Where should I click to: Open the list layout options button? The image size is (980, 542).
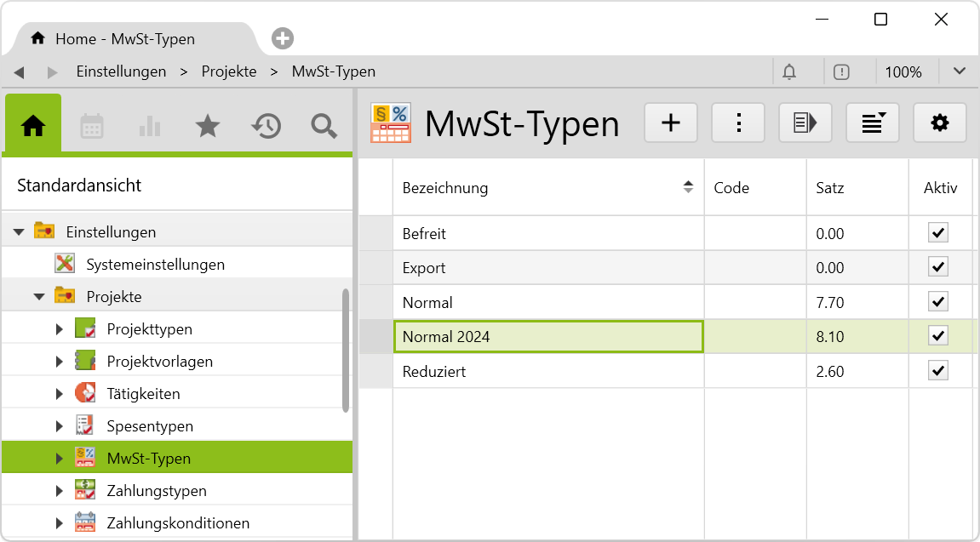[x=873, y=123]
